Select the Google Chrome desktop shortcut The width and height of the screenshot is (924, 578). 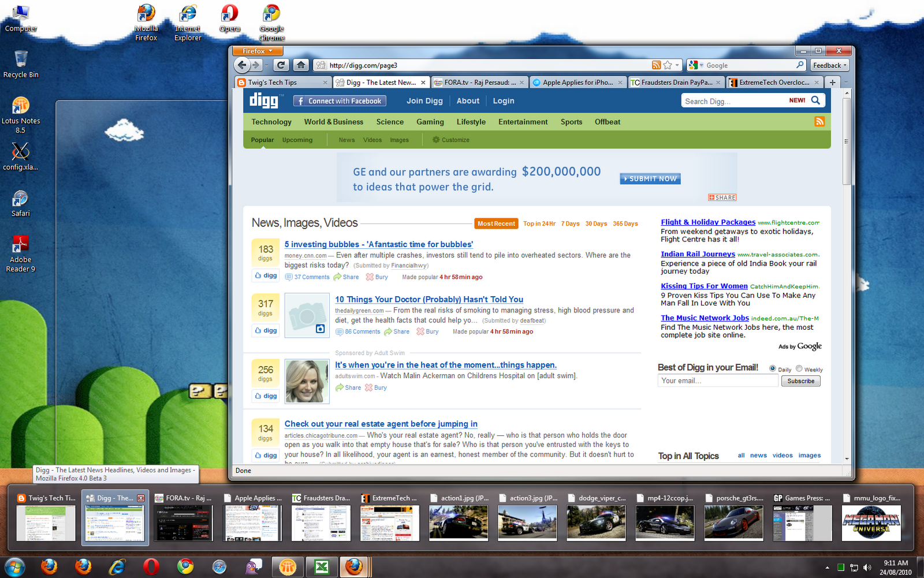(271, 23)
